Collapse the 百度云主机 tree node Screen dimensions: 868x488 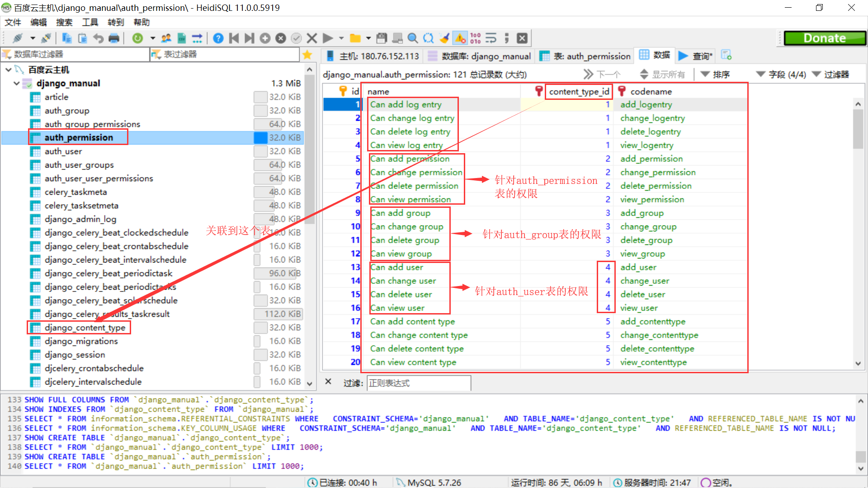pyautogui.click(x=8, y=70)
